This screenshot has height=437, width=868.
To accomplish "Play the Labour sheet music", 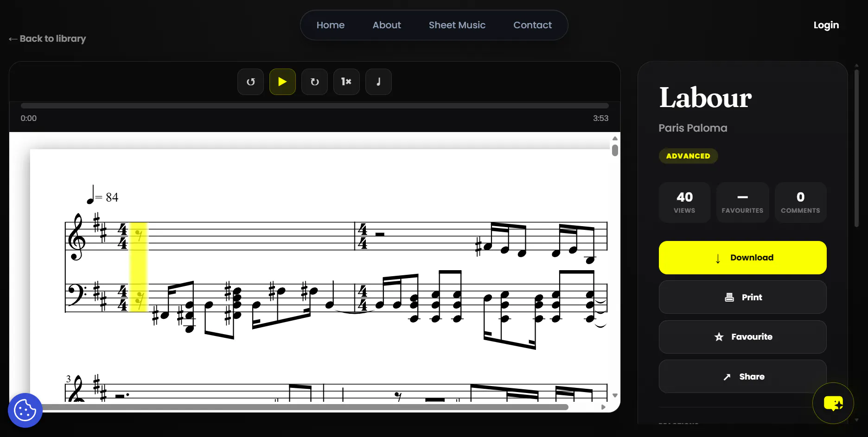I will coord(282,82).
